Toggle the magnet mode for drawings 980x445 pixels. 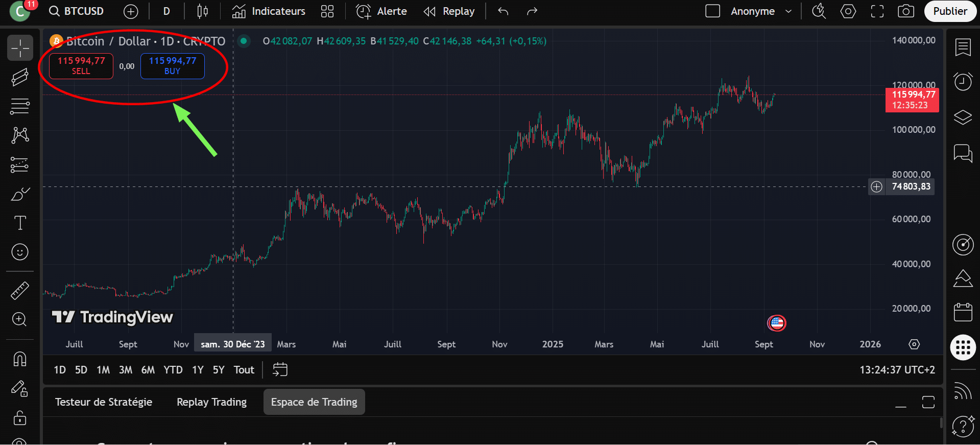click(x=20, y=359)
